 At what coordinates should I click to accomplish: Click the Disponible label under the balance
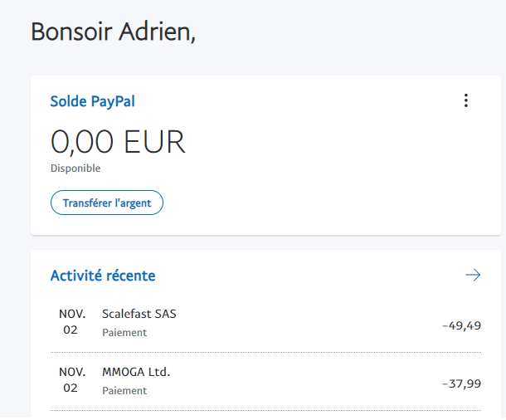coord(75,168)
